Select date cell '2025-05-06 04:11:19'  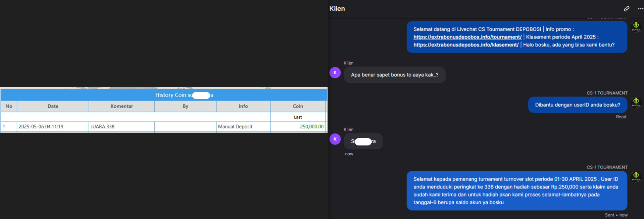(53, 127)
